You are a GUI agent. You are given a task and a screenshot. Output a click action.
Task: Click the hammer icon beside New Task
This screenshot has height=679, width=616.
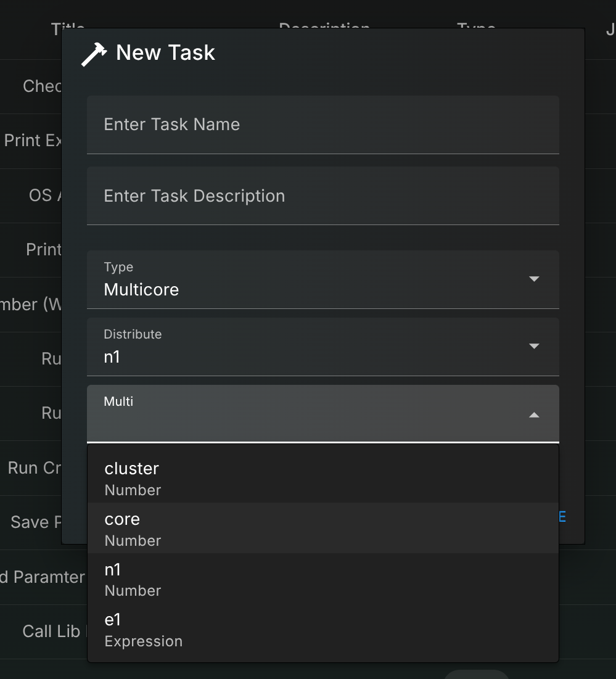[94, 54]
